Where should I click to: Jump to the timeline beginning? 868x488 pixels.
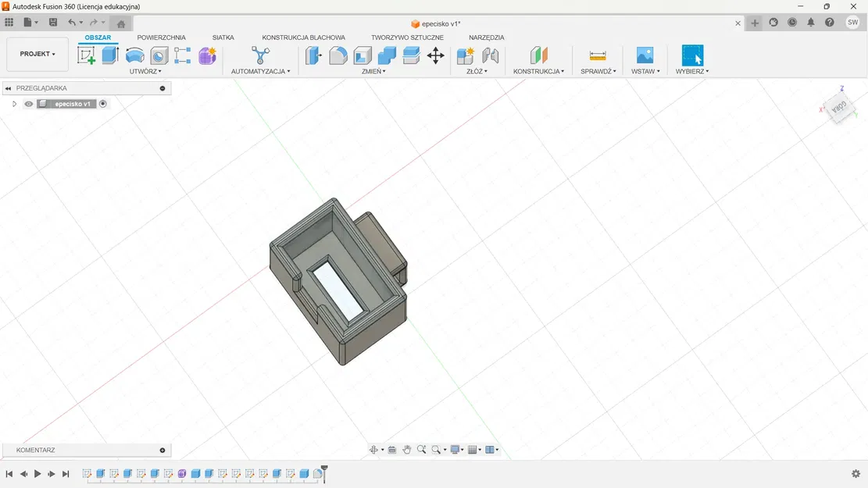coord(9,474)
